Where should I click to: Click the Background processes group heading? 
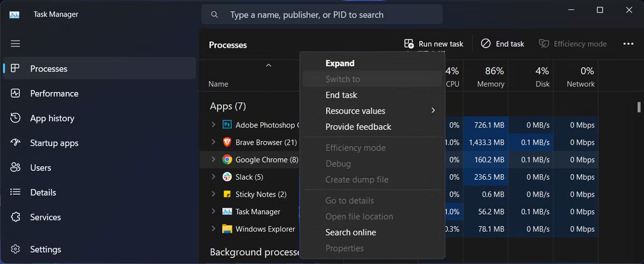point(254,252)
